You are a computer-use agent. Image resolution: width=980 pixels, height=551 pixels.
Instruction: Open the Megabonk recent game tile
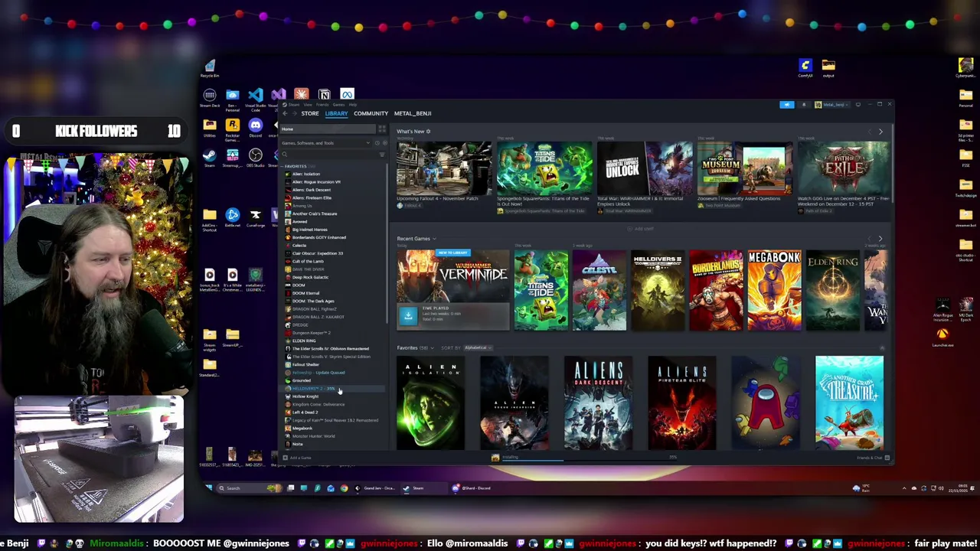[x=774, y=291]
